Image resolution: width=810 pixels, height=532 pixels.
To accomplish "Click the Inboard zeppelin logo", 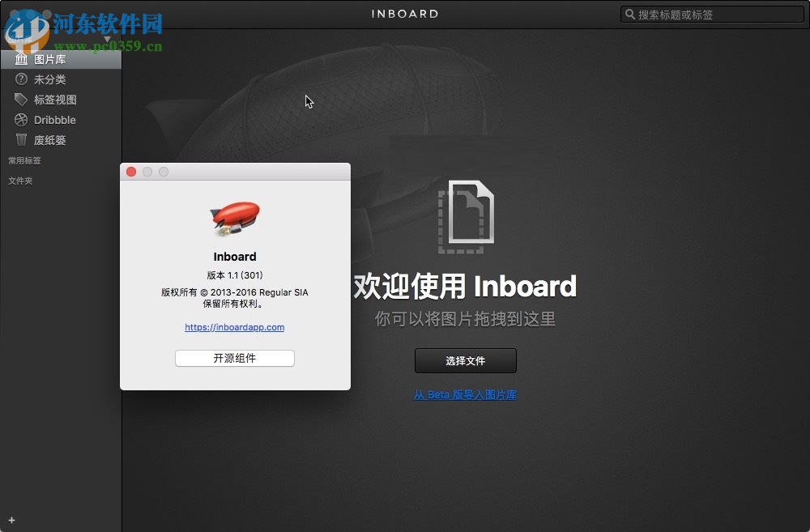I will tap(234, 215).
